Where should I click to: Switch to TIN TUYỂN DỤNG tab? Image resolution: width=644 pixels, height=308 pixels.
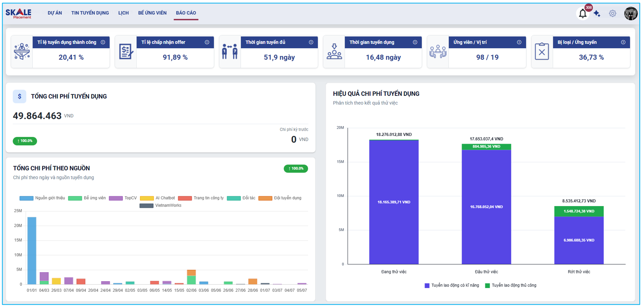tap(90, 13)
